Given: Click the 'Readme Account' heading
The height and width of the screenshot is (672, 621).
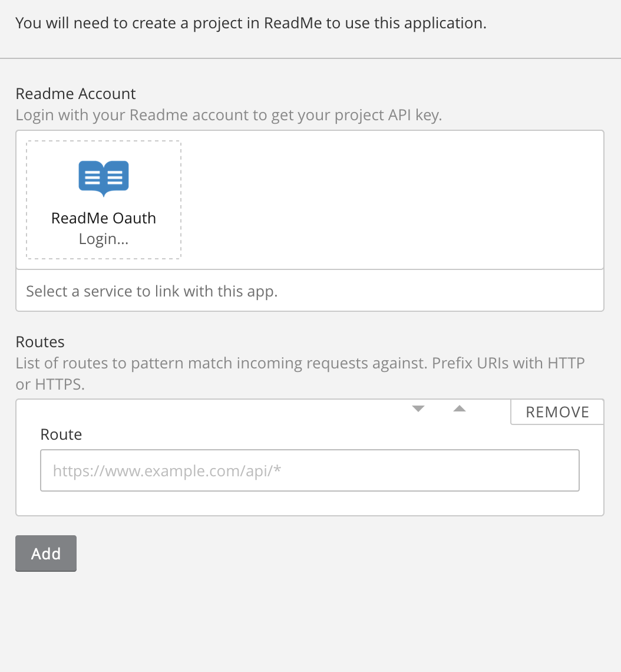Looking at the screenshot, I should tap(75, 93).
